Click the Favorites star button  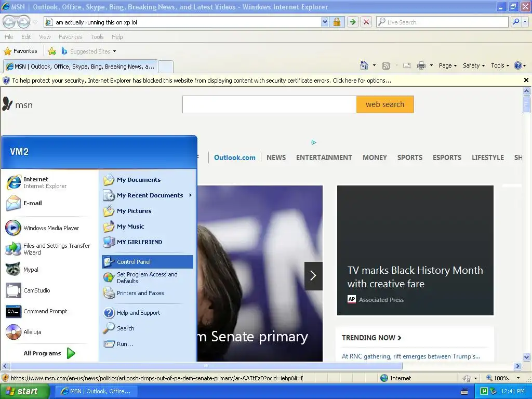point(20,51)
